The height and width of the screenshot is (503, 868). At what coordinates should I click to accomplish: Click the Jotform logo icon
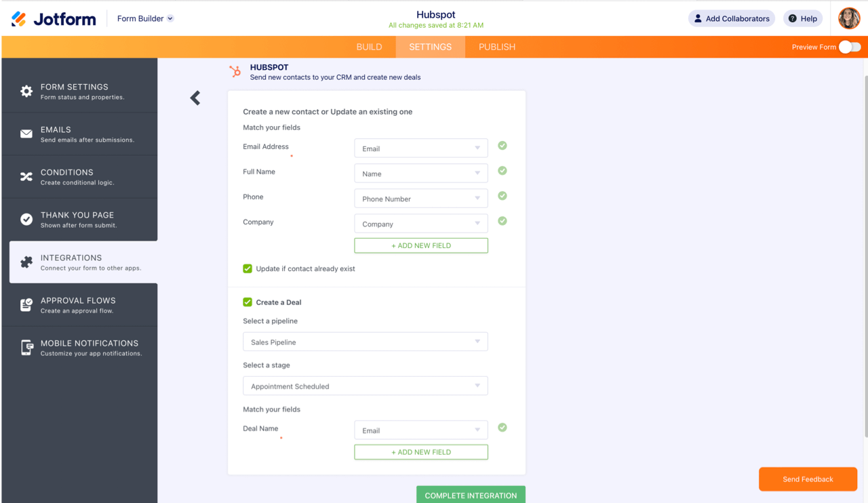tap(19, 19)
